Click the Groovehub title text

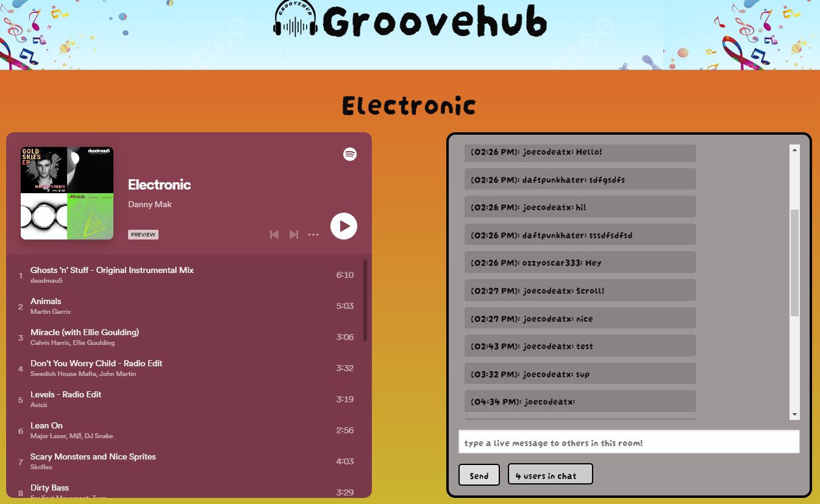[435, 21]
